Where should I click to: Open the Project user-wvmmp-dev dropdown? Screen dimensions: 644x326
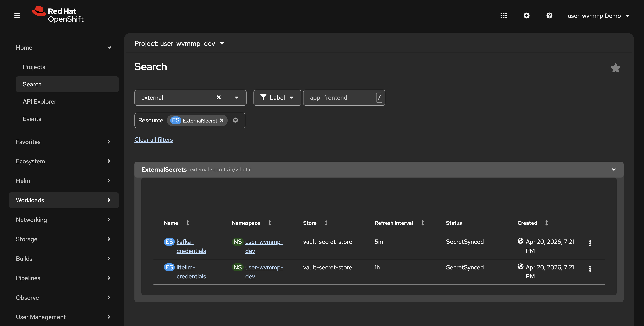(179, 43)
